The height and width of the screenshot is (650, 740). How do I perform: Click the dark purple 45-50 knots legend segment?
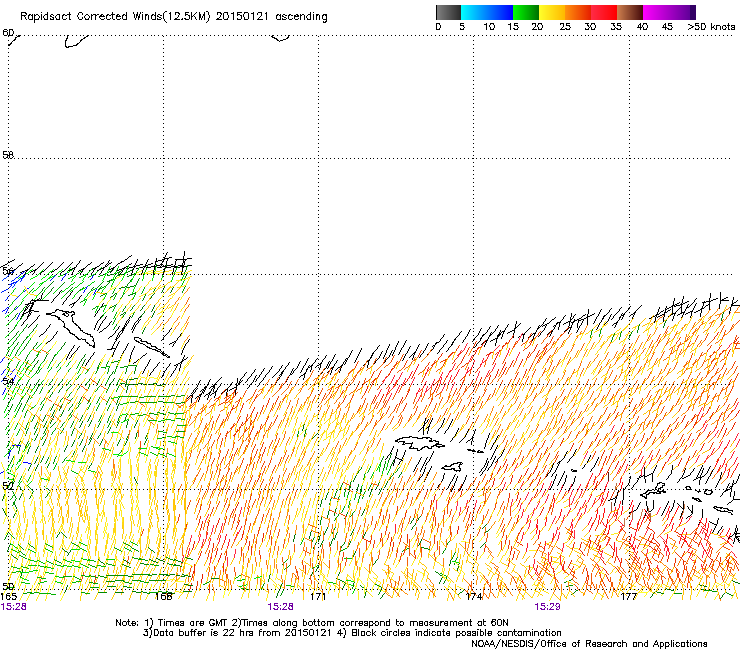682,12
